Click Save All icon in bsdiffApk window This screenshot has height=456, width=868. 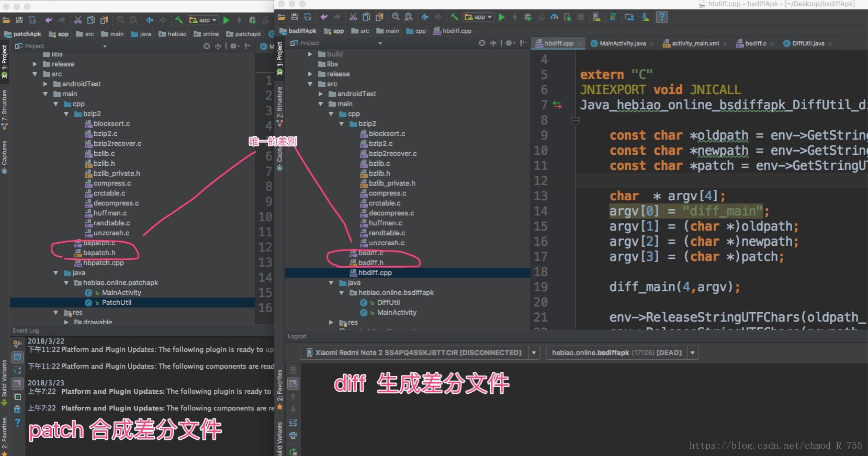click(295, 17)
